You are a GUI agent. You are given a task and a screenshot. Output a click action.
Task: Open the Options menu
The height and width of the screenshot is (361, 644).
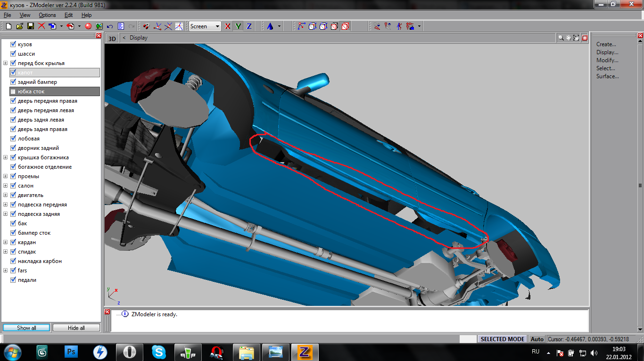coord(47,15)
